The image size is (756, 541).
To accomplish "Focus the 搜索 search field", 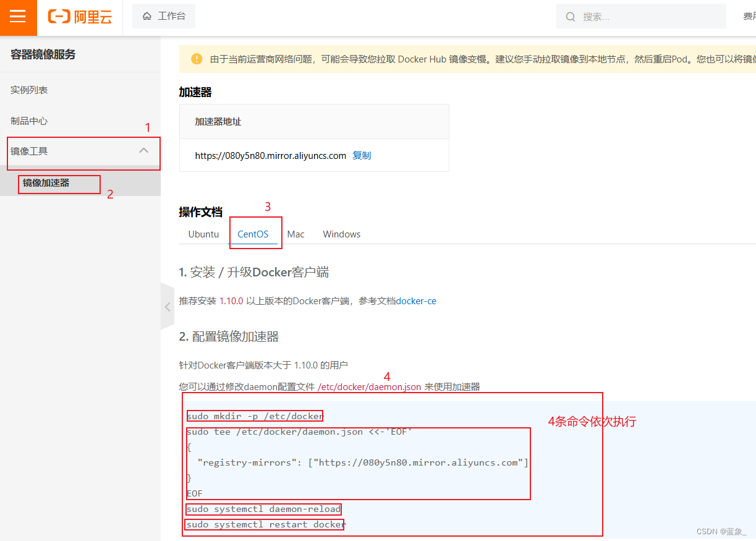I will tap(641, 17).
